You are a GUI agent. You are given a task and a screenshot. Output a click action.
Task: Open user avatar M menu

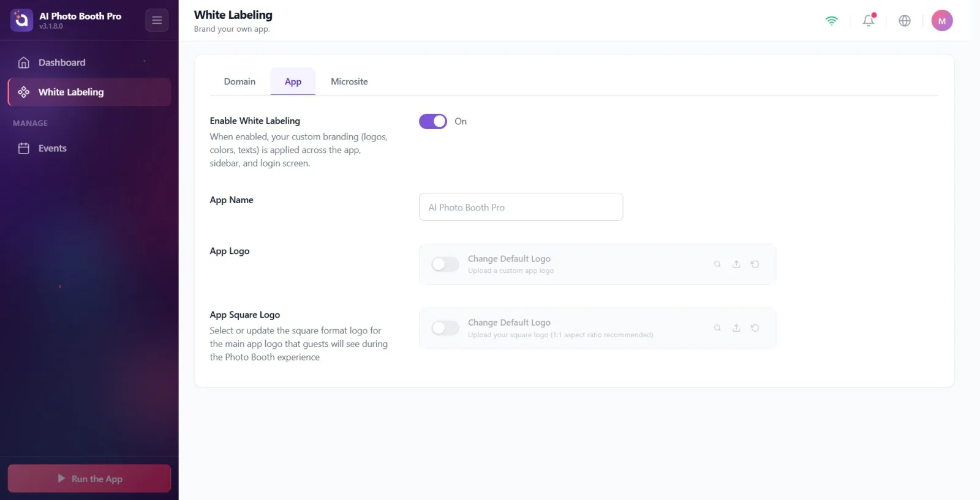[x=942, y=20]
